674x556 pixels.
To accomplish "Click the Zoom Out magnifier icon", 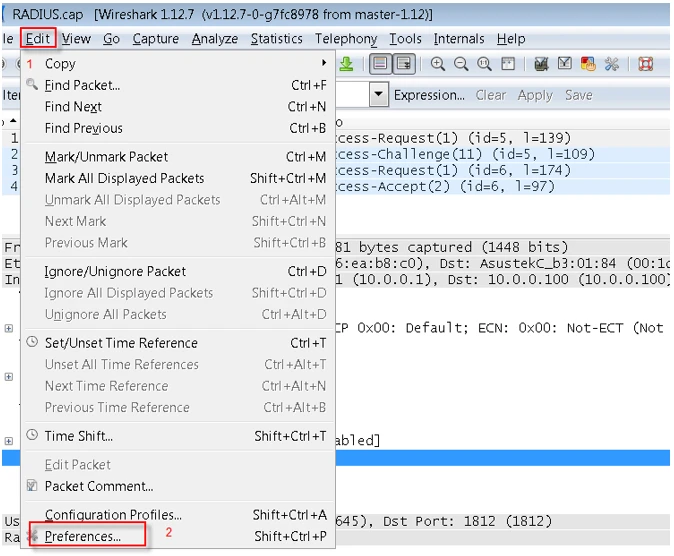I will [462, 64].
